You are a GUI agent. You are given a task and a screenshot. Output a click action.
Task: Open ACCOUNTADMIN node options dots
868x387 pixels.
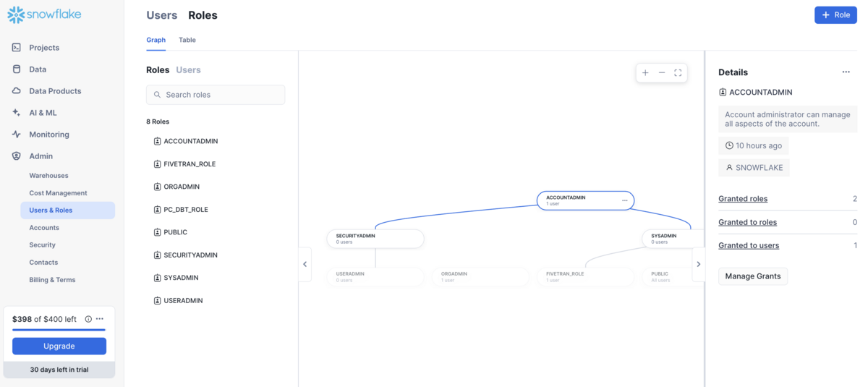click(625, 200)
